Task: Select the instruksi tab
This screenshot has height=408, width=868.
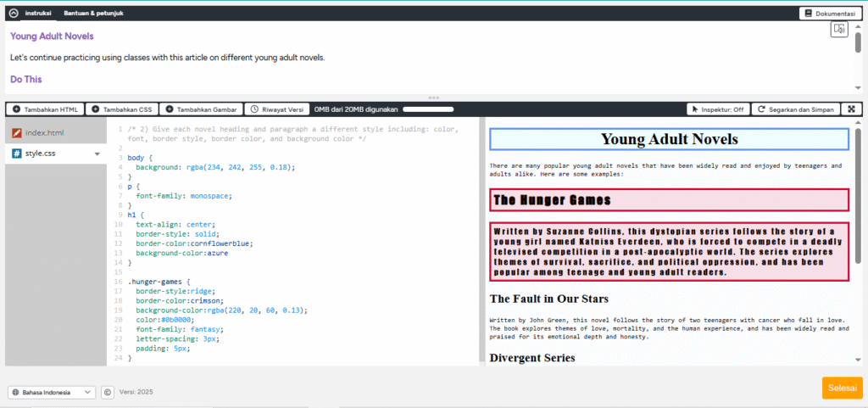Action: pos(38,13)
